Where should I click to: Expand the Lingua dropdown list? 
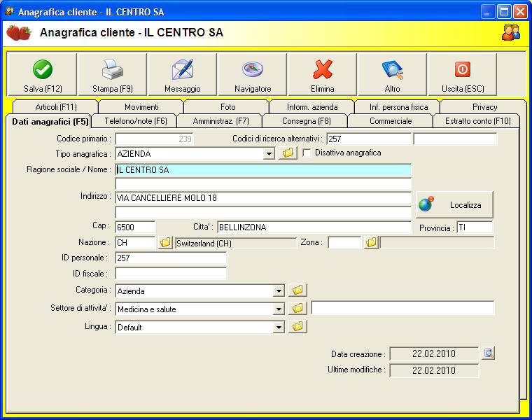coord(279,327)
